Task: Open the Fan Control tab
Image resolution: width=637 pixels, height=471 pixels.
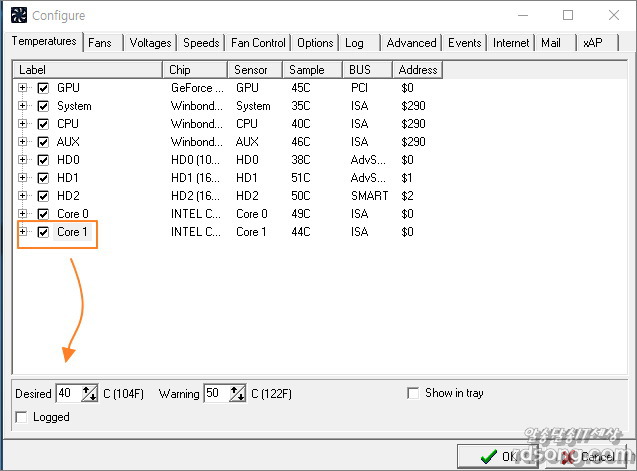Action: point(258,43)
